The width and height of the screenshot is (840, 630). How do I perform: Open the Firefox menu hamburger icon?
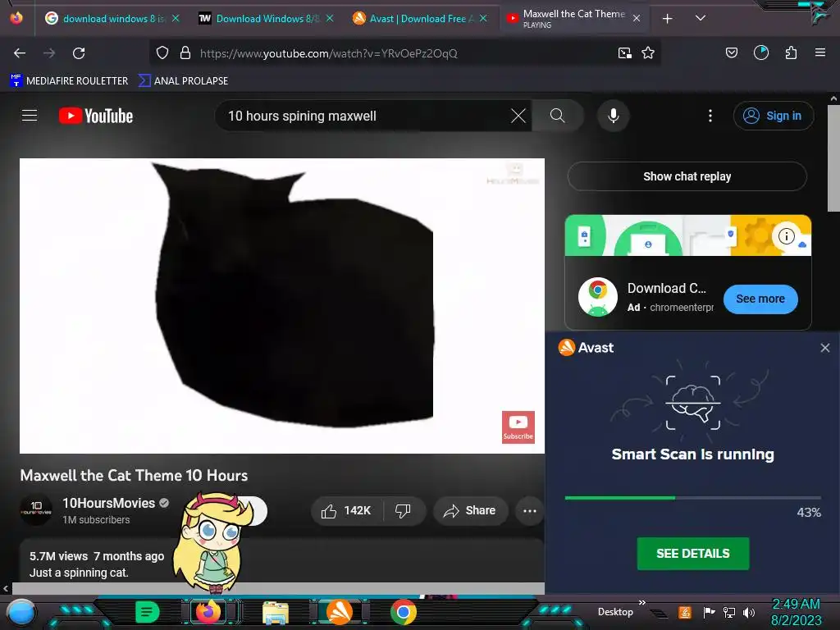(819, 52)
